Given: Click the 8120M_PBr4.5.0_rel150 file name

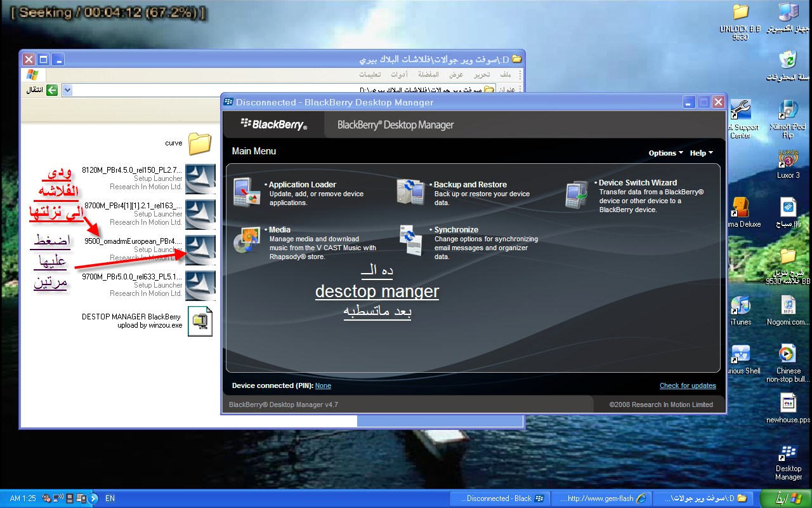Looking at the screenshot, I should tap(132, 170).
